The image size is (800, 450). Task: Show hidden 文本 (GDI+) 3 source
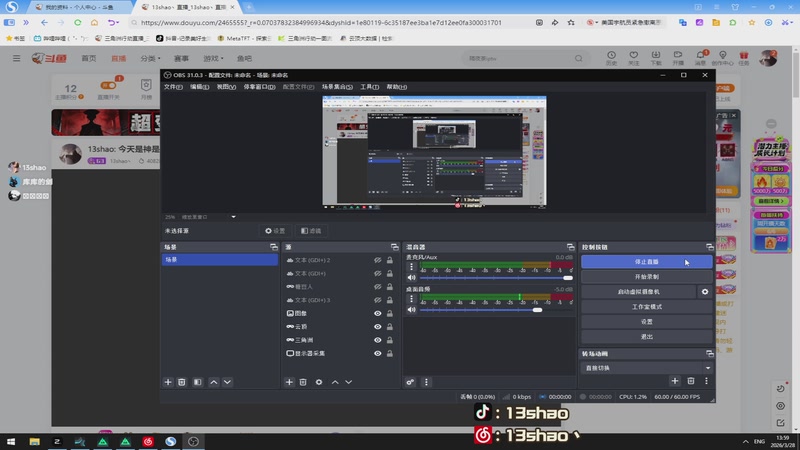[378, 300]
